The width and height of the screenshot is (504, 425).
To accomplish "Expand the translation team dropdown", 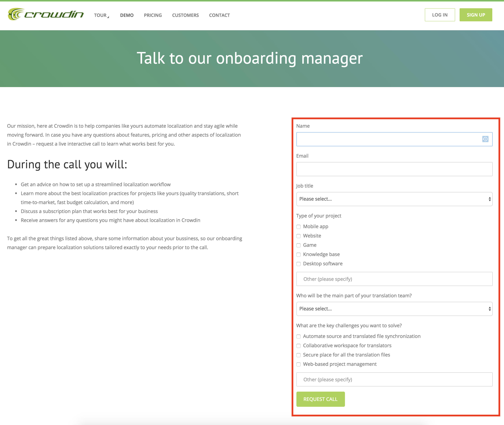I will (394, 309).
